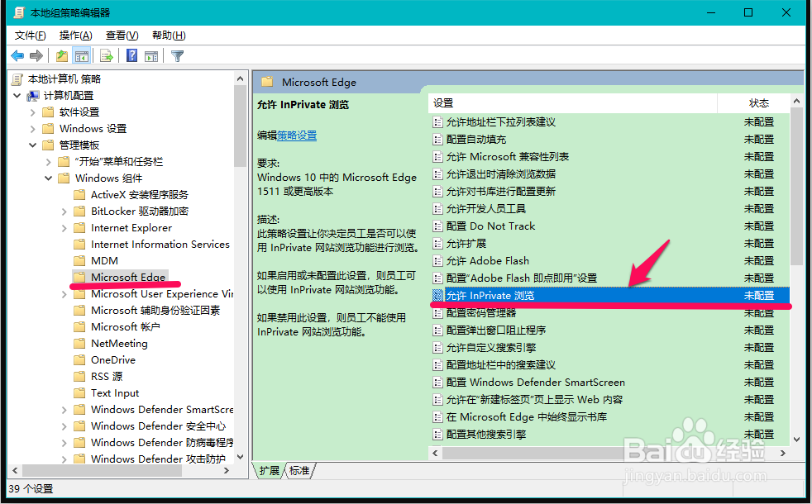Maximize the 本地组策略编辑器 window
The height and width of the screenshot is (504, 812).
pyautogui.click(x=748, y=12)
